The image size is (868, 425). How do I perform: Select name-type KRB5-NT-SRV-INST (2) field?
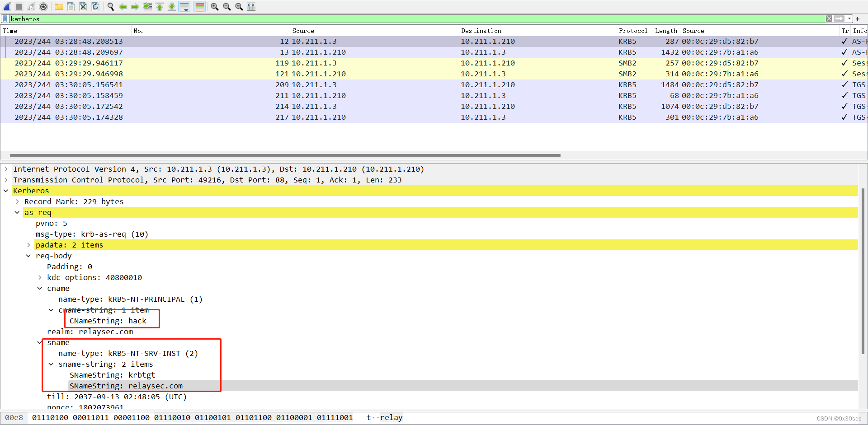coord(128,353)
